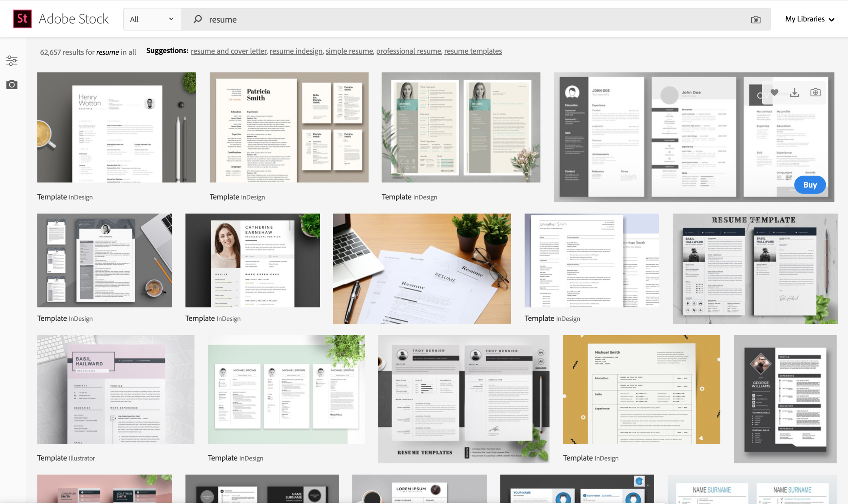Screen dimensions: 848x504
Task: Select the 'simple resume' suggestion link
Action: [349, 51]
